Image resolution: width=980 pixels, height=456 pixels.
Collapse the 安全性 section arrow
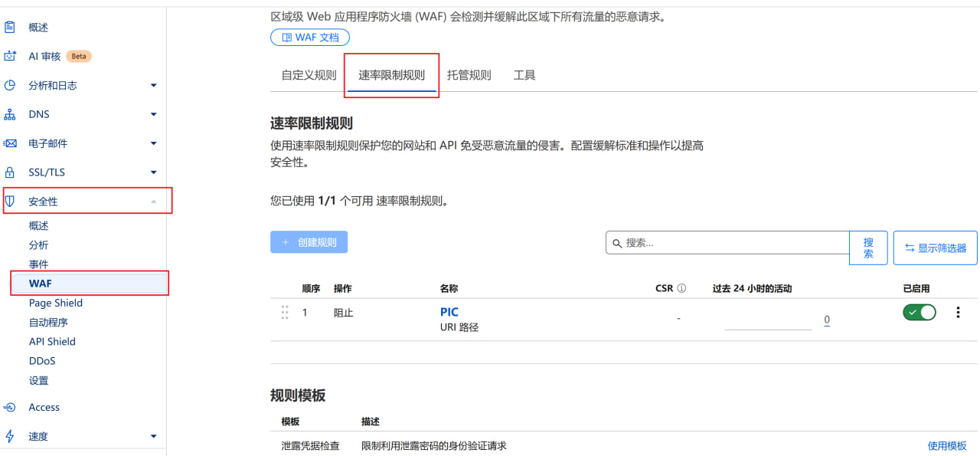[153, 202]
